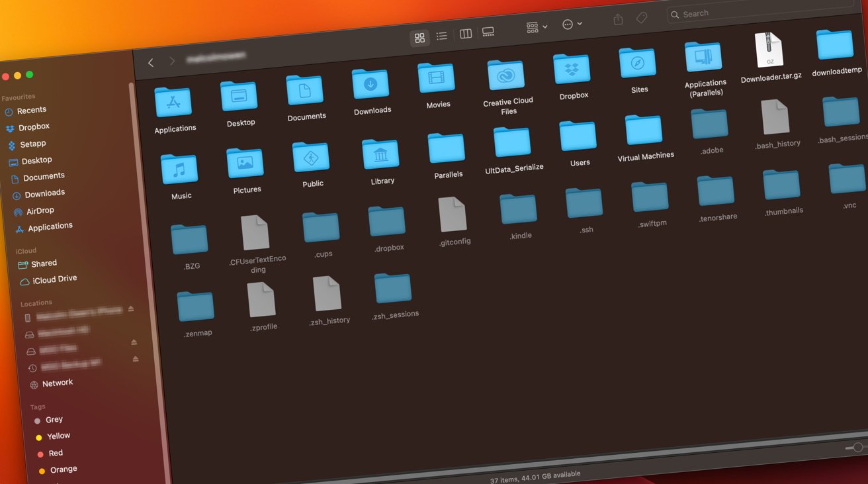Click the back navigation arrow
Viewport: 868px width, 484px height.
150,62
